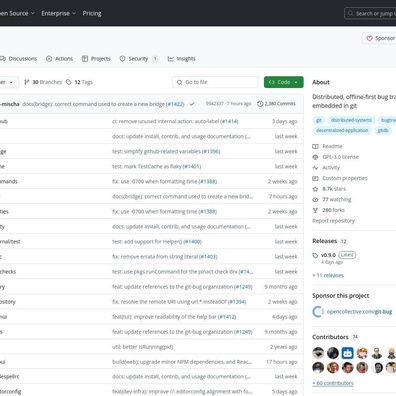Open the Discussions tab
The image size is (396, 396).
tap(18, 59)
